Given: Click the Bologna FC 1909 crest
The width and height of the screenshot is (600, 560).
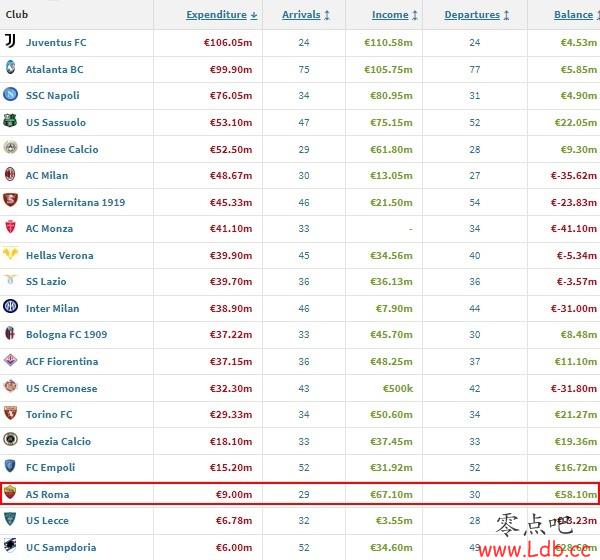Looking at the screenshot, I should point(10,333).
